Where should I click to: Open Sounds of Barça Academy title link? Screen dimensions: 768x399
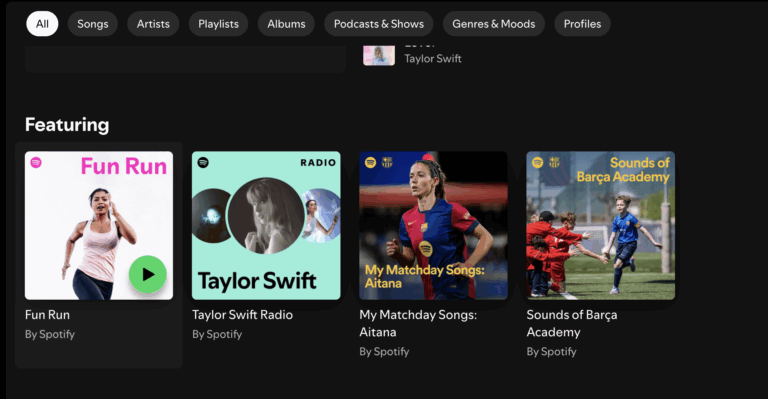coord(572,323)
